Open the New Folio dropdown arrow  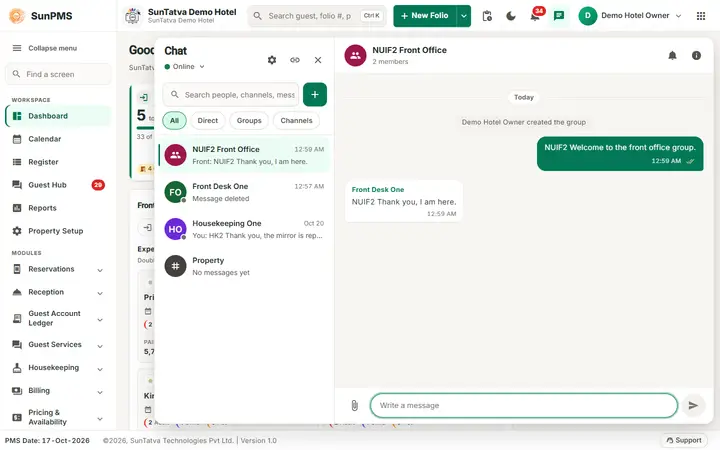pyautogui.click(x=464, y=16)
